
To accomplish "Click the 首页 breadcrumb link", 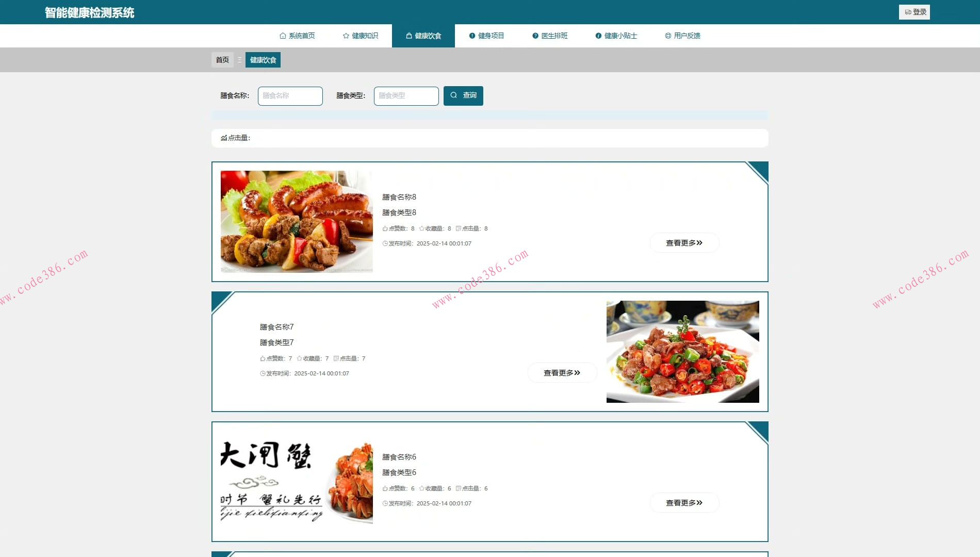I will point(222,59).
